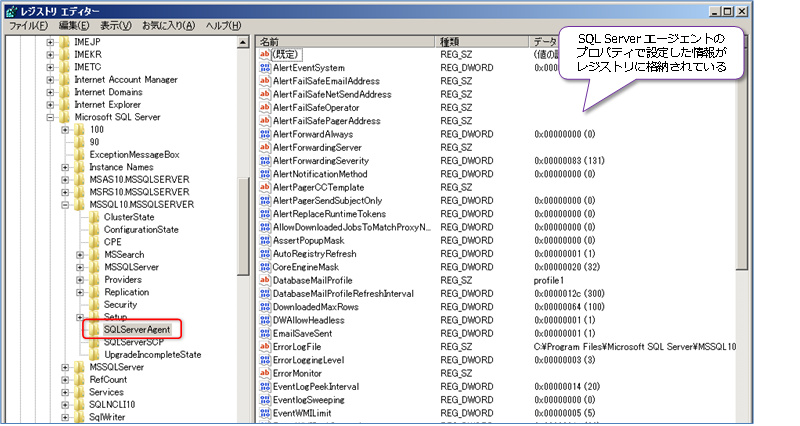Expand the Replication tree node
This screenshot has width=800, height=426.
tap(80, 293)
